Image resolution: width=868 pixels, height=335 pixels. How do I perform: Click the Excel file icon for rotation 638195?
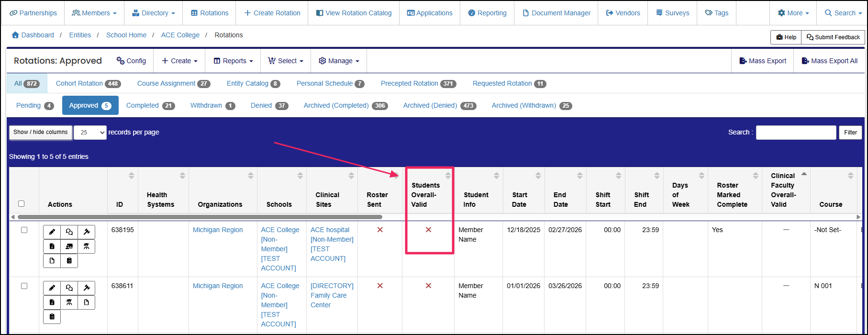tap(52, 246)
